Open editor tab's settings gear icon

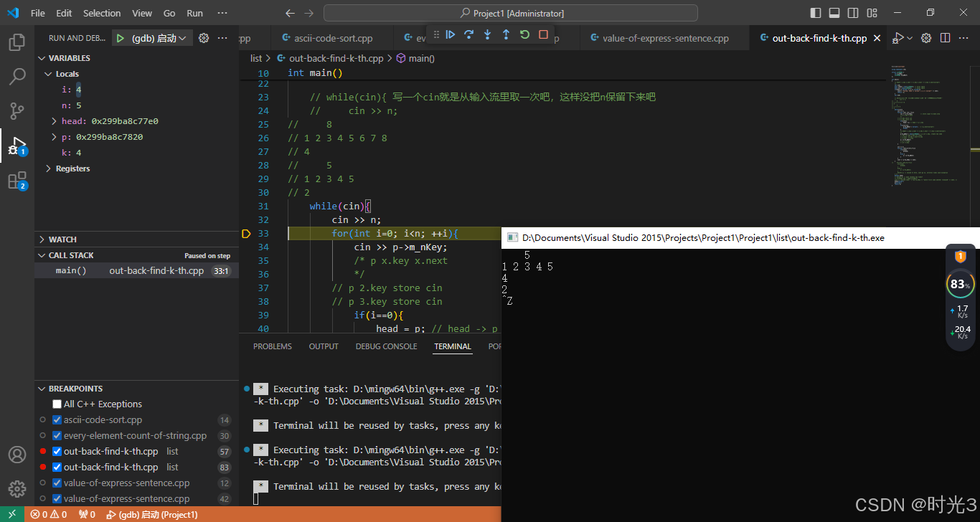point(926,38)
